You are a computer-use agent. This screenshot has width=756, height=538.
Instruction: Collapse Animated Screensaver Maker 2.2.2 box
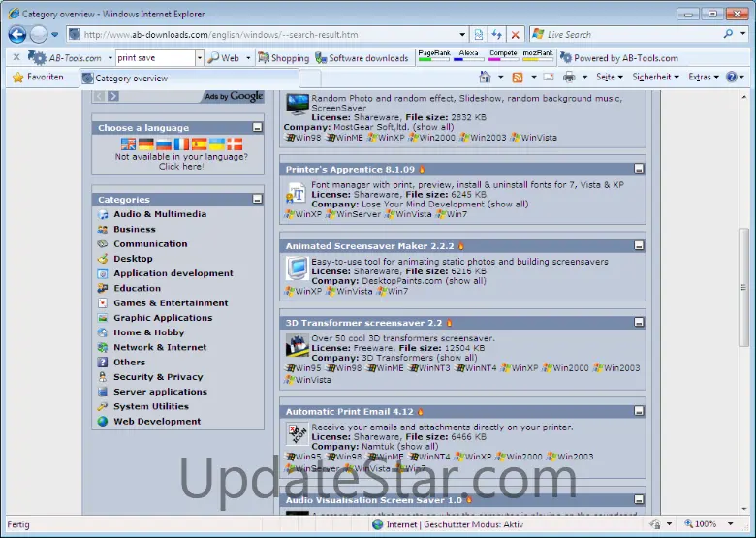[639, 246]
